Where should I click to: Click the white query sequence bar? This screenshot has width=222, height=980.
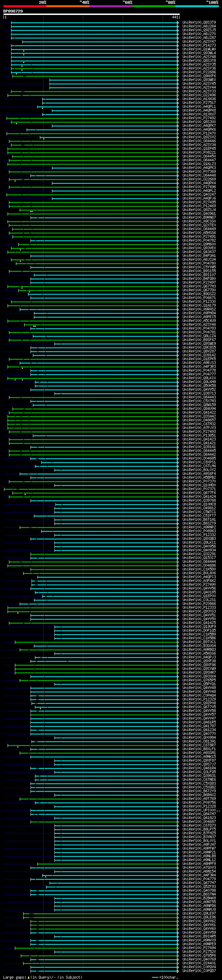point(92,14)
